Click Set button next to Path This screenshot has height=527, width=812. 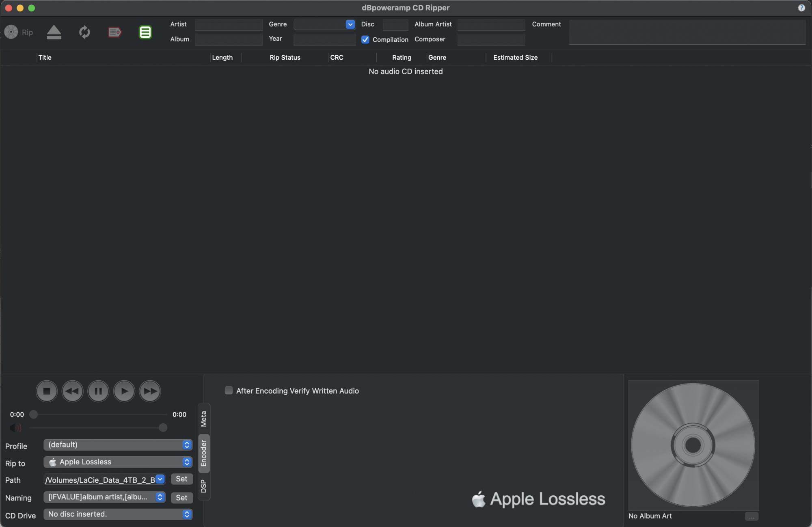(x=181, y=479)
